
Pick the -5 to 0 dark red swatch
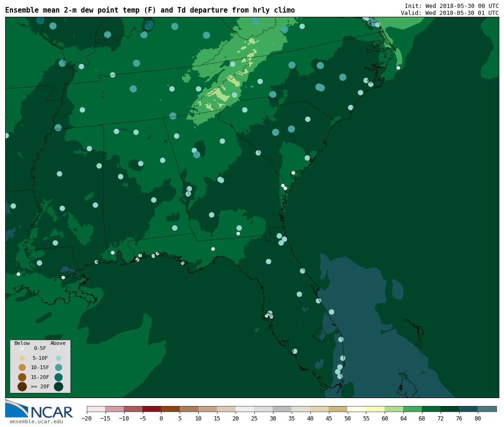152,409
